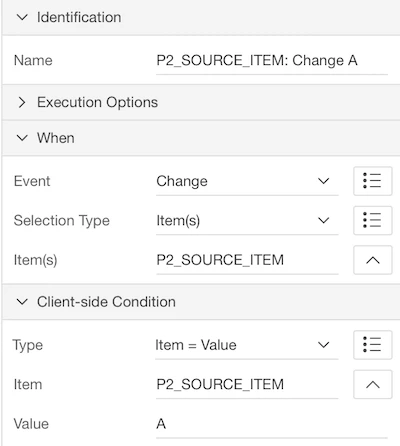400x446 pixels.
Task: Expand the Execution Options section
Action: click(22, 102)
